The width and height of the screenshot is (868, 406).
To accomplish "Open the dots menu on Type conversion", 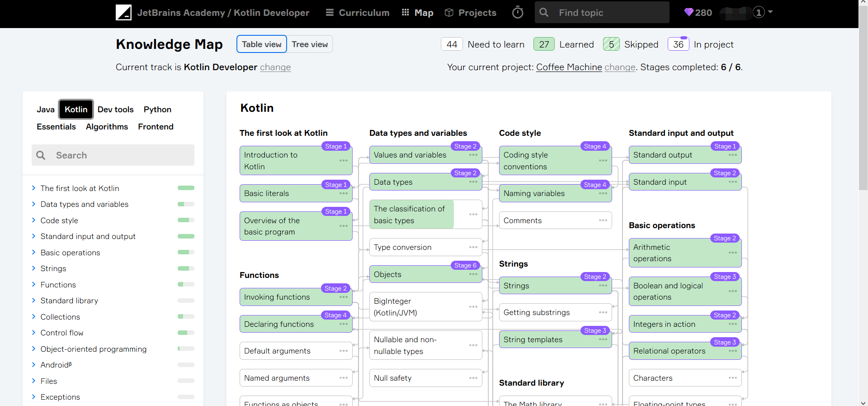I will pyautogui.click(x=473, y=247).
